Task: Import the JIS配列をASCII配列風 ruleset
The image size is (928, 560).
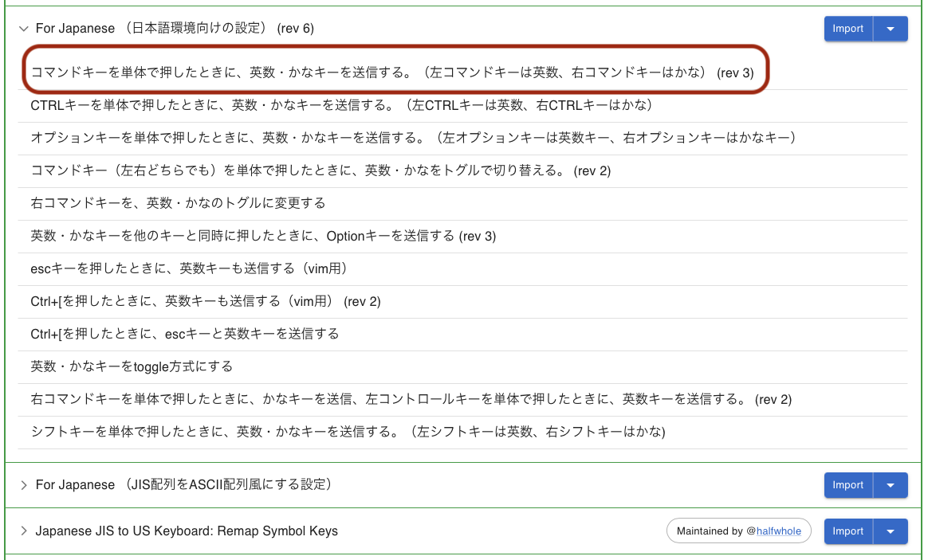Action: [x=847, y=485]
